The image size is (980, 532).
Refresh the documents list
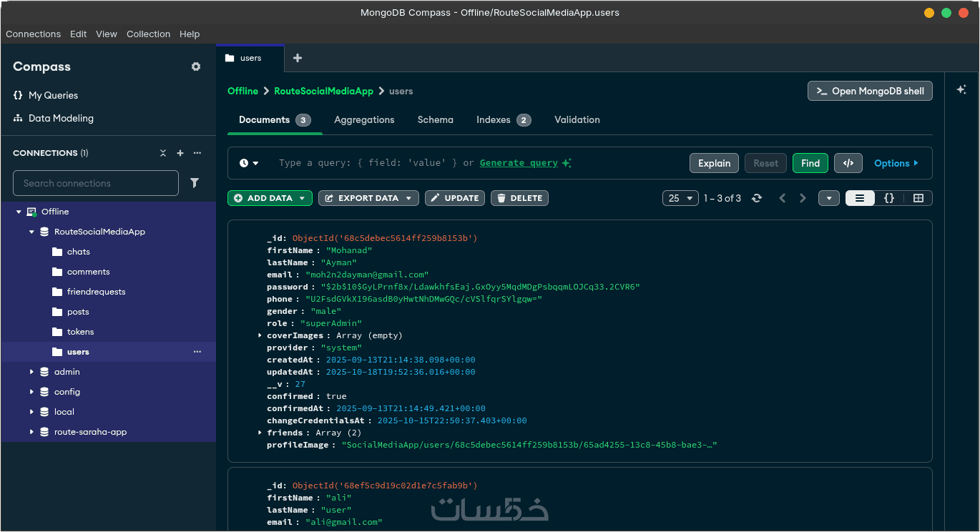tap(757, 198)
